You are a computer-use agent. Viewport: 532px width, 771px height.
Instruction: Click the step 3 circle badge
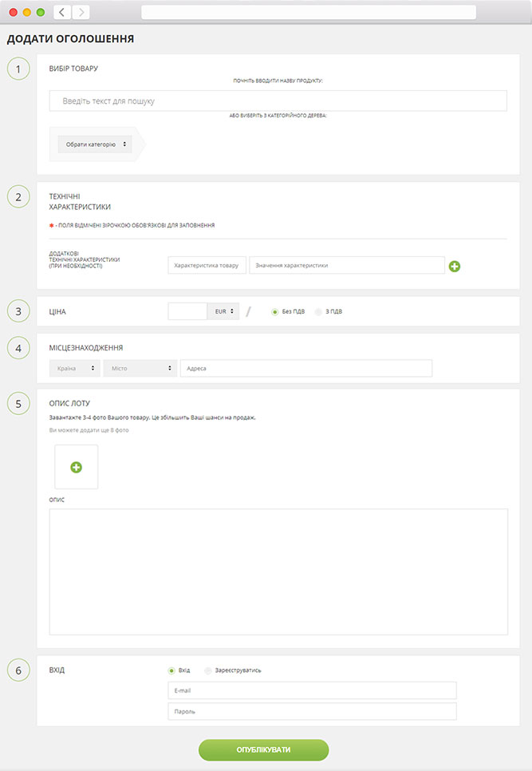coord(19,311)
